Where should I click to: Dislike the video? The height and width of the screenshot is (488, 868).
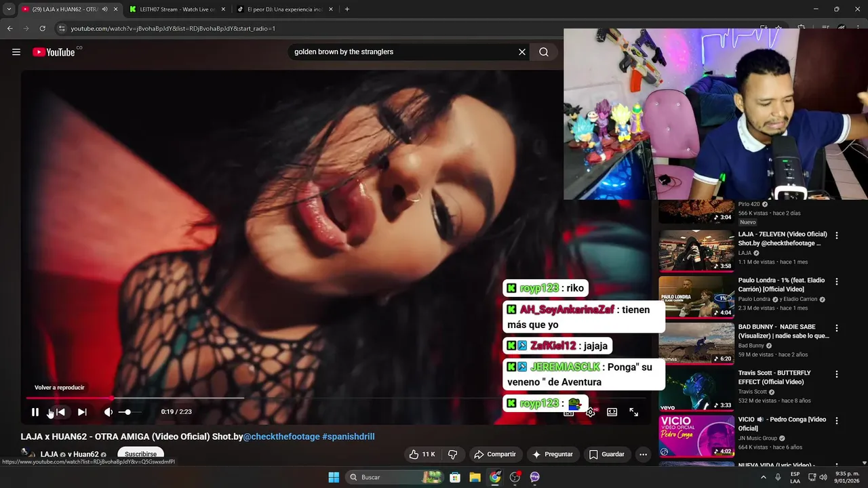coord(453,454)
